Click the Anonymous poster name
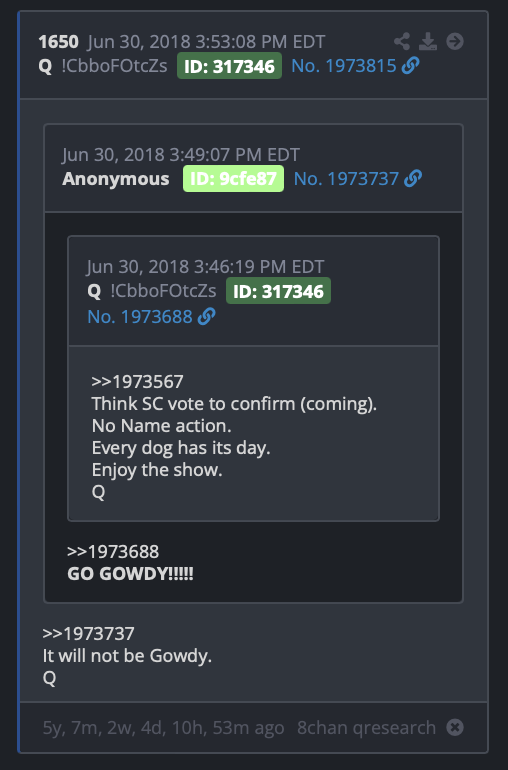 (x=115, y=179)
